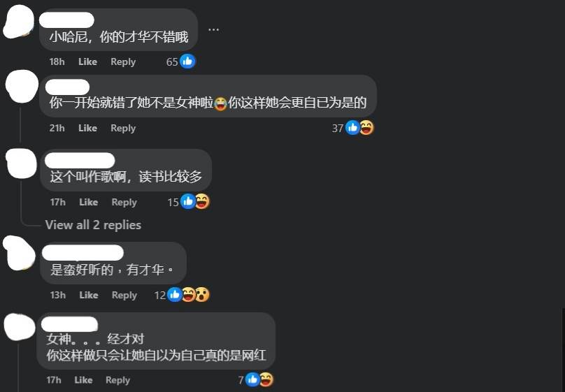This screenshot has height=392, width=565.
Task: Click the thumbs-up reaction icon next to 12
Action: (175, 295)
